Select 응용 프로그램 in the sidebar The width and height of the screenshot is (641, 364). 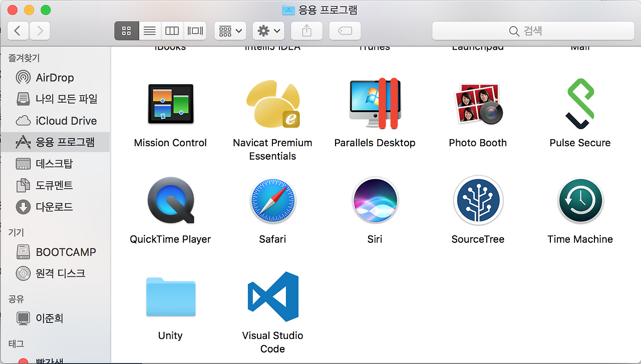[55, 142]
